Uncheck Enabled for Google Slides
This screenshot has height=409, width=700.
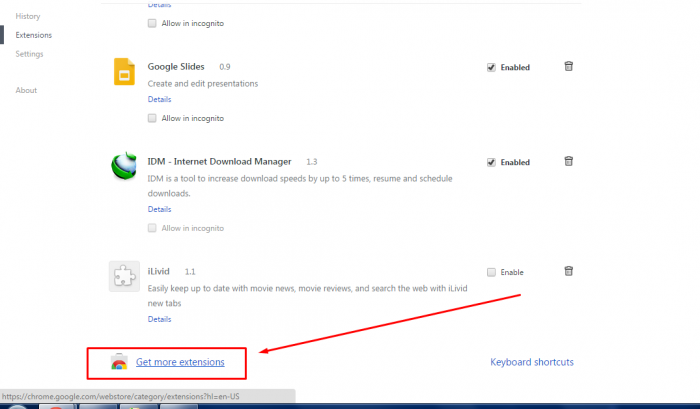click(x=491, y=67)
